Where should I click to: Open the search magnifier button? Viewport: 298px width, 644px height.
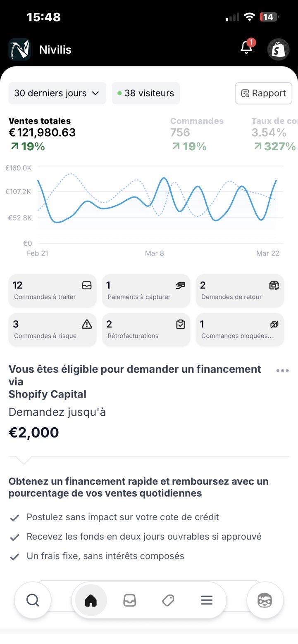(33, 600)
